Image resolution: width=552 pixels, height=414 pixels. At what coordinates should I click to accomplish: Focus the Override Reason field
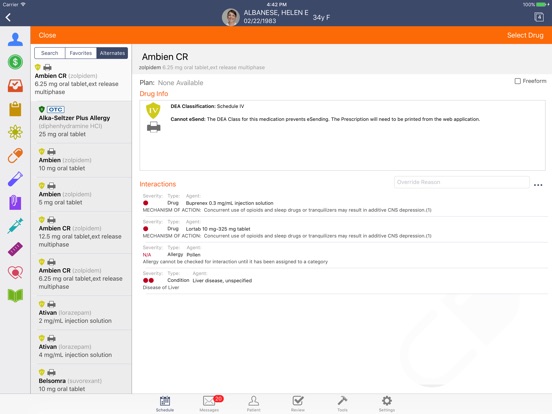point(462,182)
